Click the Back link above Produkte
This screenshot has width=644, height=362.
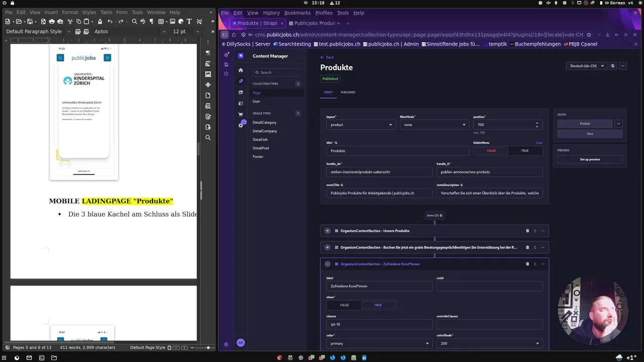[x=327, y=57]
